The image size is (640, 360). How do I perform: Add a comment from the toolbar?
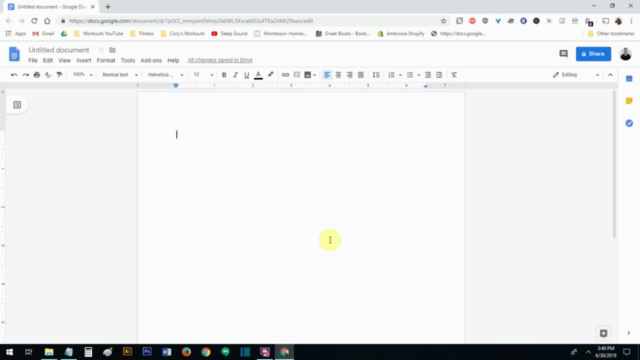pyautogui.click(x=297, y=75)
